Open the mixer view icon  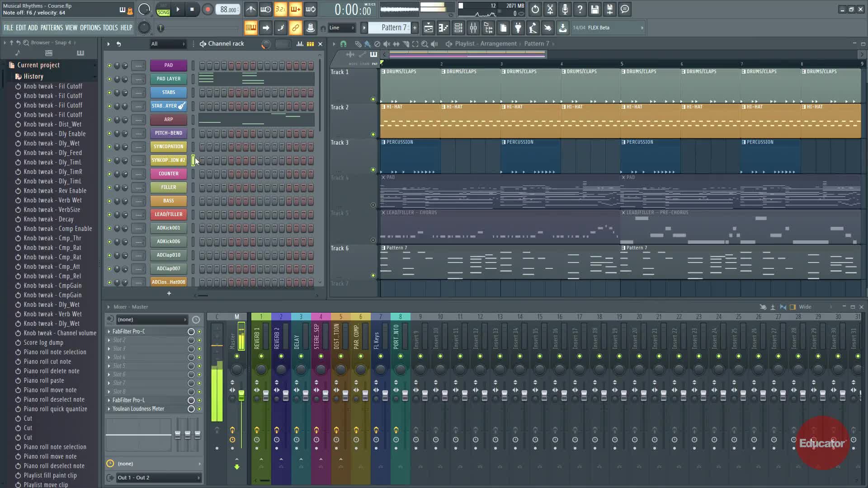coord(473,28)
